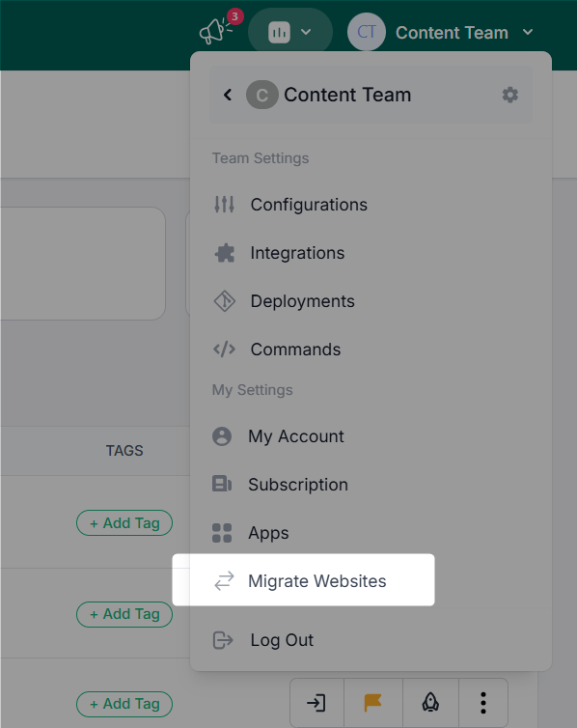The height and width of the screenshot is (728, 577).
Task: Open team settings gear icon
Action: pyautogui.click(x=510, y=95)
